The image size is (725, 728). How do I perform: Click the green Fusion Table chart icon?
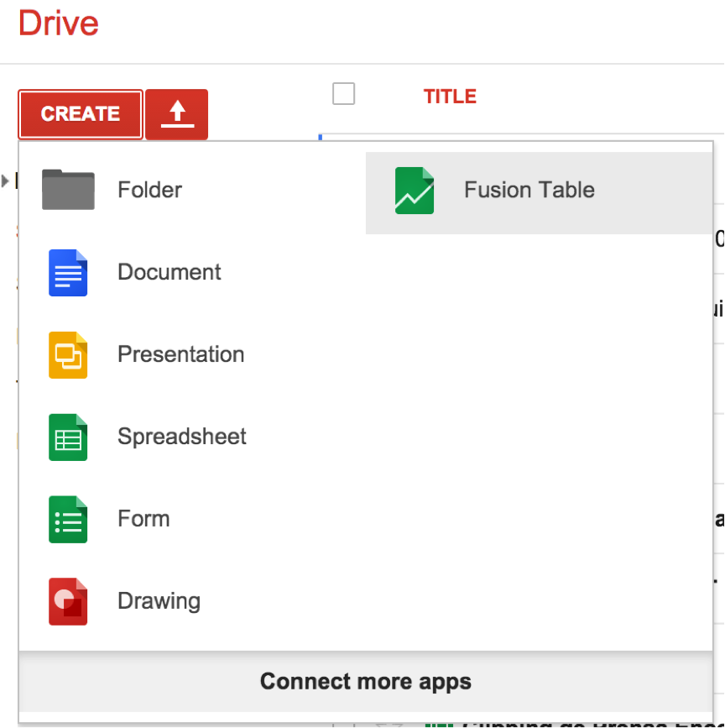tap(415, 191)
